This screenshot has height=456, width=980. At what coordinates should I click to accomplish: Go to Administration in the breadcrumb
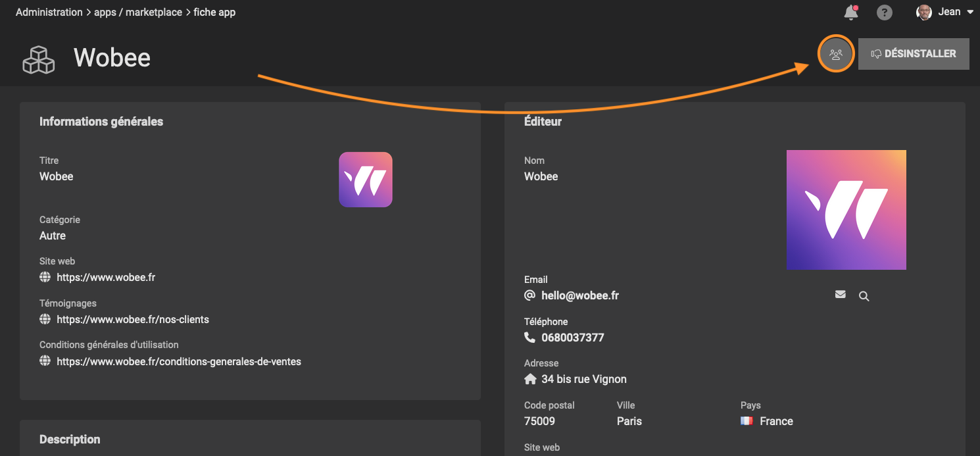49,13
